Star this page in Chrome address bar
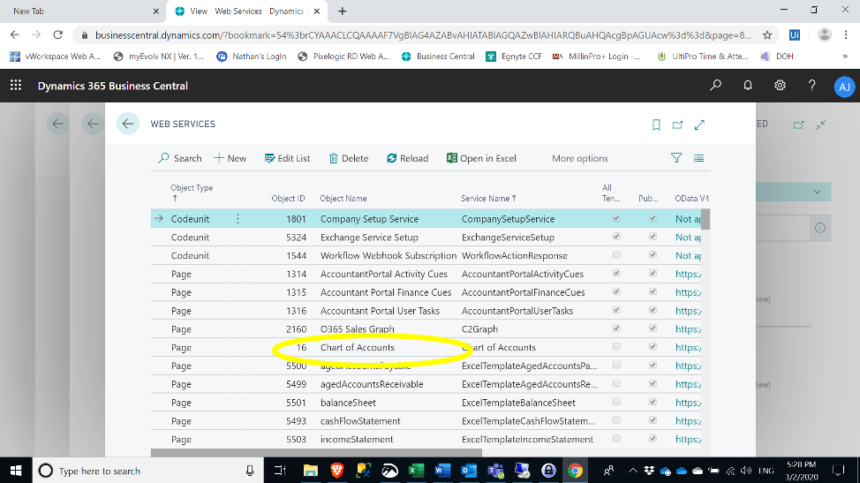The width and height of the screenshot is (860, 483). click(x=767, y=35)
